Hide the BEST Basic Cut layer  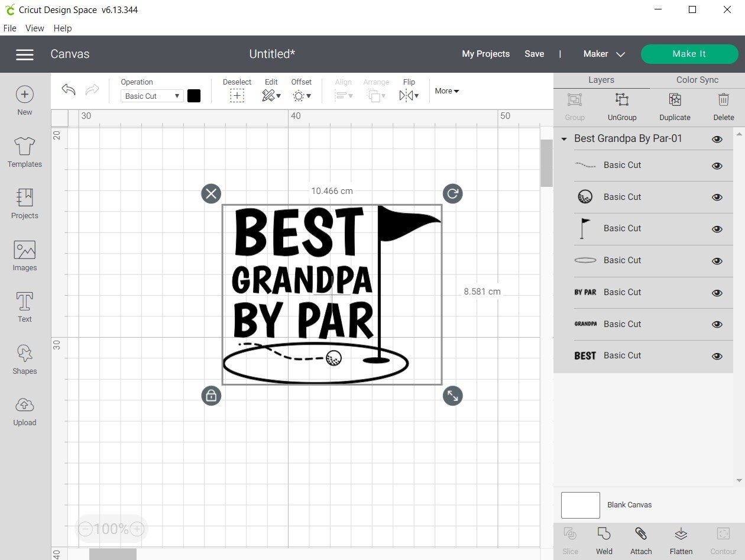pos(717,356)
